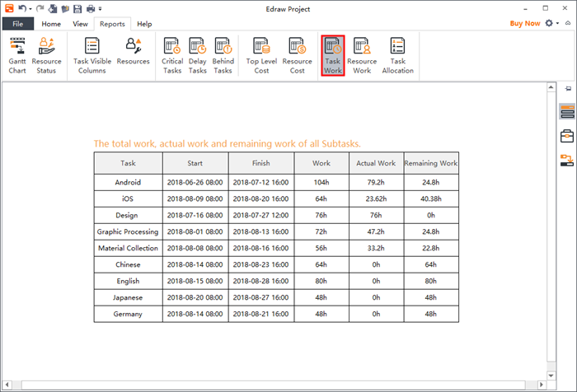This screenshot has height=392, width=577.
Task: Click the settings gear icon
Action: click(x=549, y=23)
